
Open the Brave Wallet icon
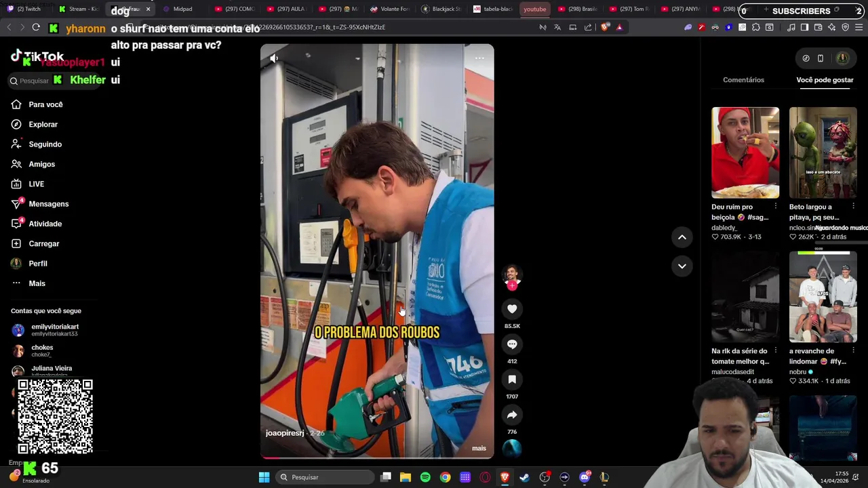(818, 27)
